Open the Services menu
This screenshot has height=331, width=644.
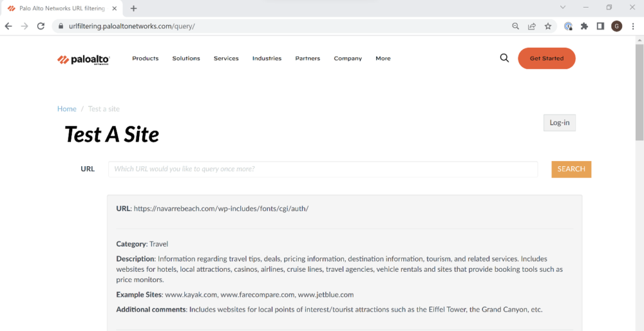(x=226, y=59)
